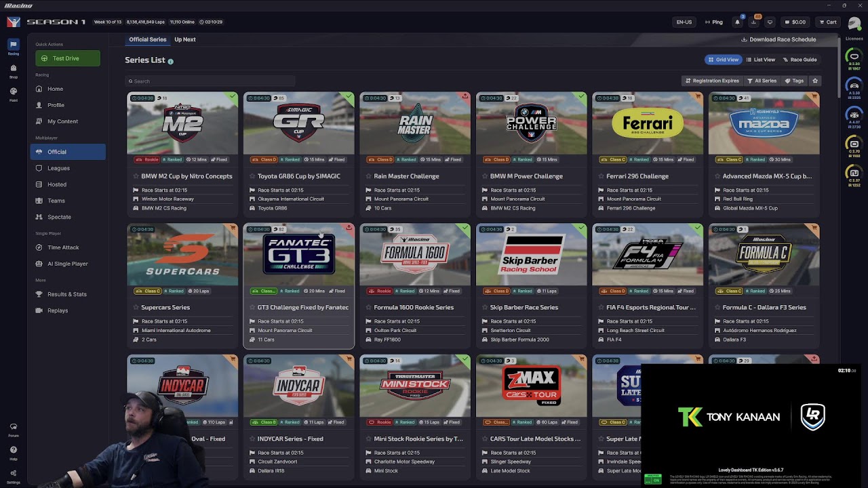Open Time Attack in the sidebar
The image size is (868, 488).
(68, 247)
